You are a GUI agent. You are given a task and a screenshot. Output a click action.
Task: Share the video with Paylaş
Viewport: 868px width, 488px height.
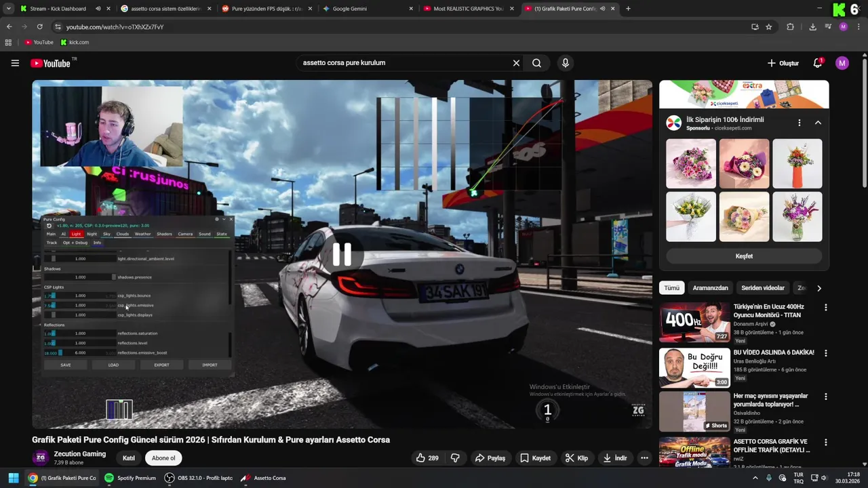point(490,458)
